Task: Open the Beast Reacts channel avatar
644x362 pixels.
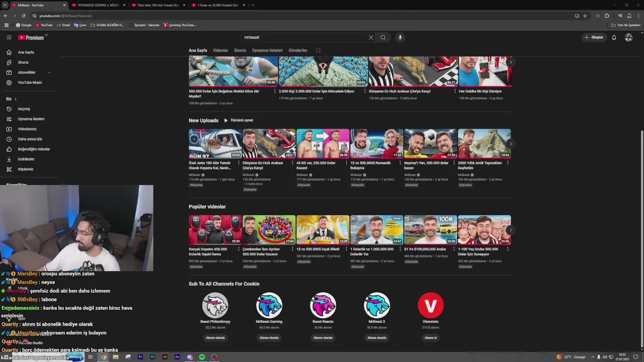Action: tap(323, 305)
